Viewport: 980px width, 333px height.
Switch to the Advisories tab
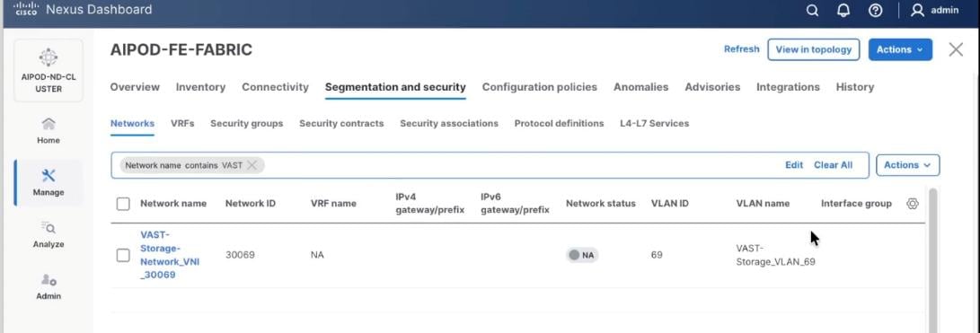pos(712,87)
